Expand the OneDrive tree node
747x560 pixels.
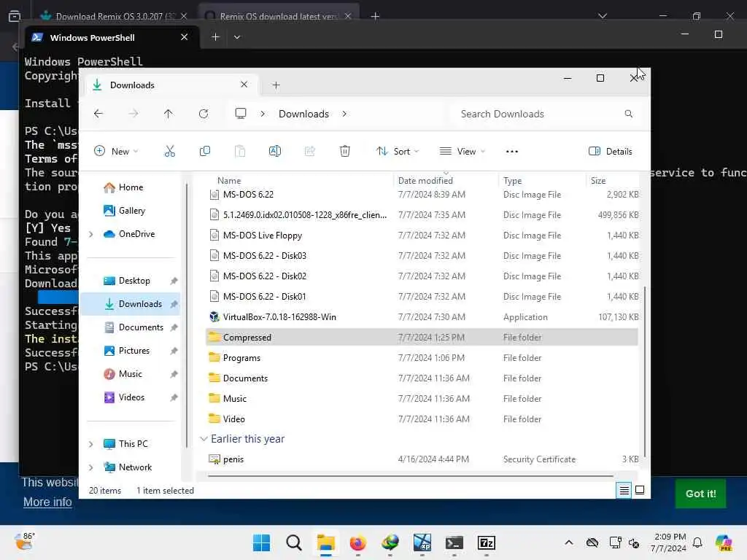click(x=91, y=234)
